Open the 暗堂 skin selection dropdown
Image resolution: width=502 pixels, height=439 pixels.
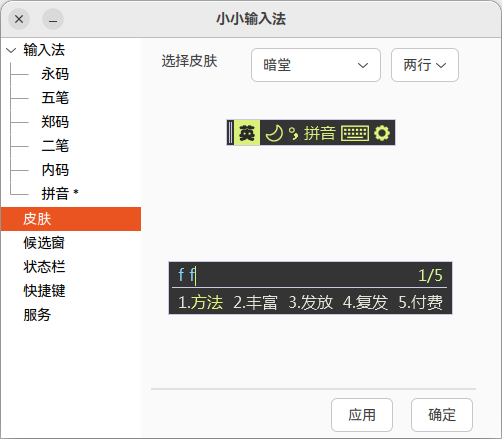(316, 65)
